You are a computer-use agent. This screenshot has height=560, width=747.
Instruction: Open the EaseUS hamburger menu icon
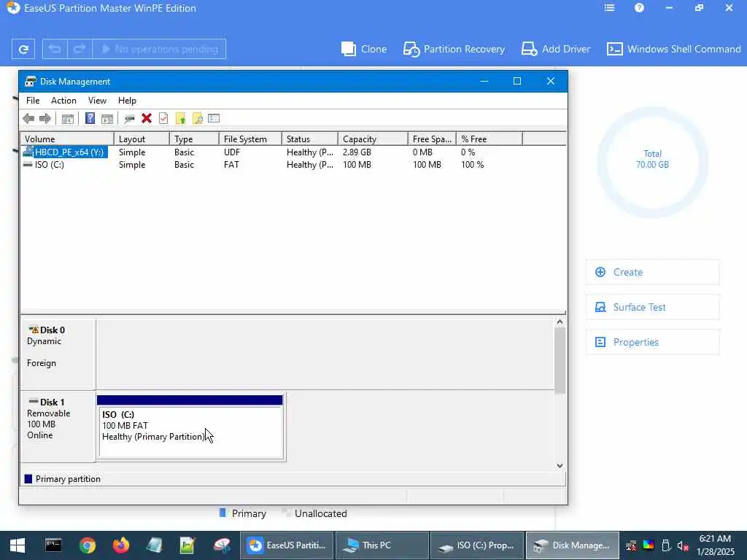(609, 8)
